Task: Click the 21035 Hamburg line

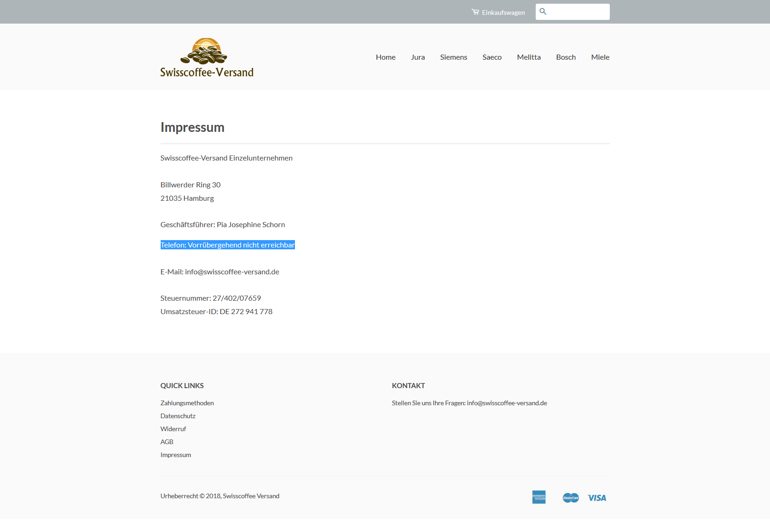Action: click(x=187, y=198)
